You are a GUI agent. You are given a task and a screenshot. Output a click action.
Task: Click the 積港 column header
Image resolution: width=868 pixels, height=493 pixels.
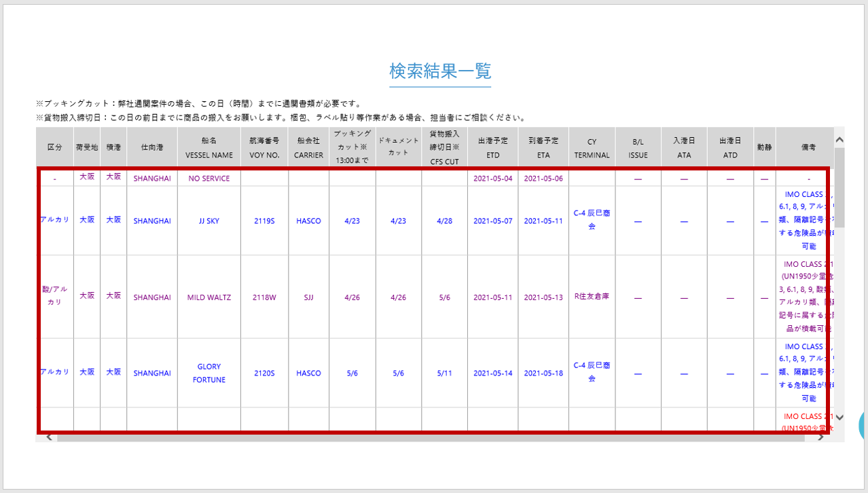(x=113, y=147)
